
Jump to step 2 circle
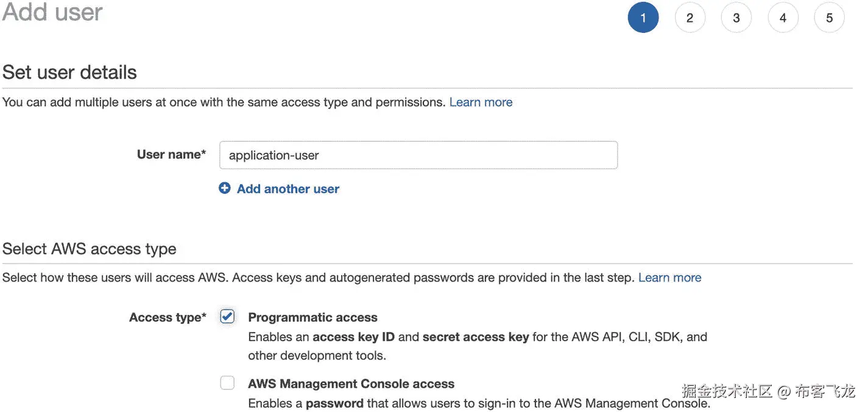point(690,18)
